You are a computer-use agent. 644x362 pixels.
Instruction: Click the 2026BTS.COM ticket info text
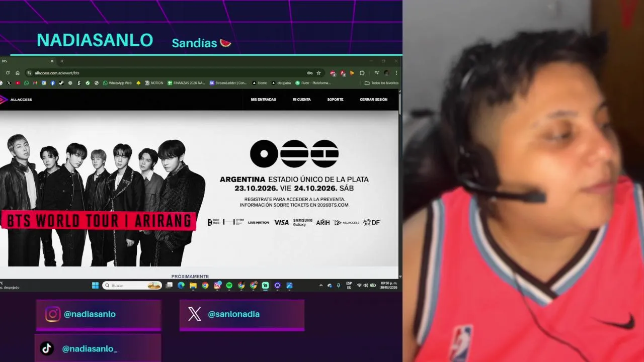pos(294,205)
